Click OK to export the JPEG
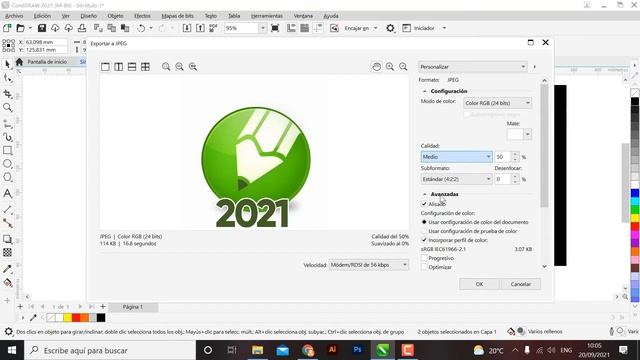The width and height of the screenshot is (640, 360). [x=479, y=284]
